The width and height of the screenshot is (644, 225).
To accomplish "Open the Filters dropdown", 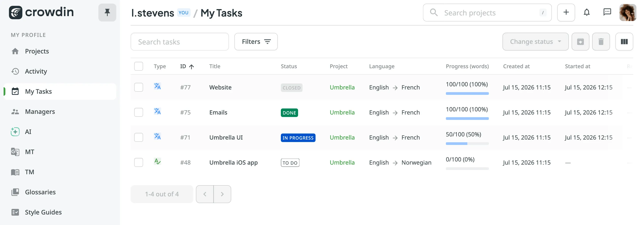I will pos(256,42).
